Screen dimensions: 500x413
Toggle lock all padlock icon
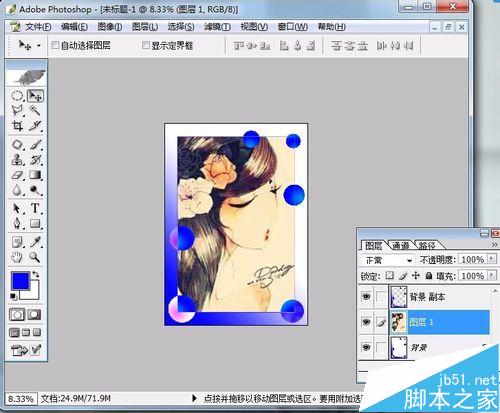(429, 275)
